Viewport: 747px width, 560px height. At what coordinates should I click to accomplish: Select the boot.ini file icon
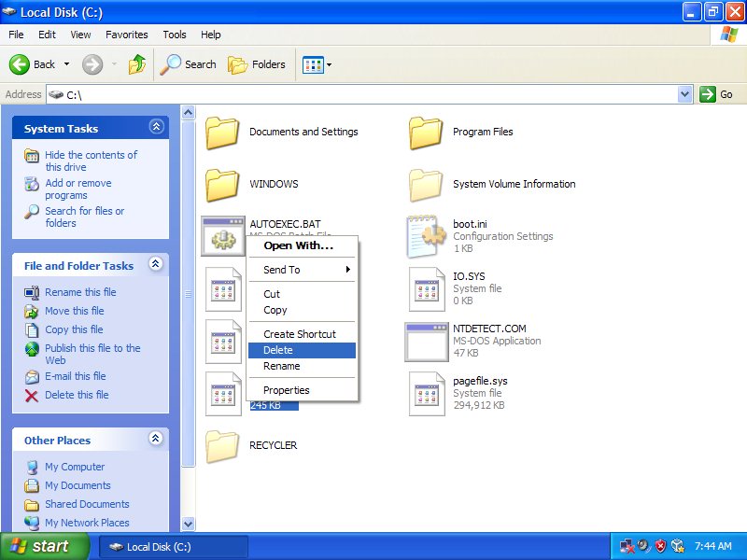point(426,236)
